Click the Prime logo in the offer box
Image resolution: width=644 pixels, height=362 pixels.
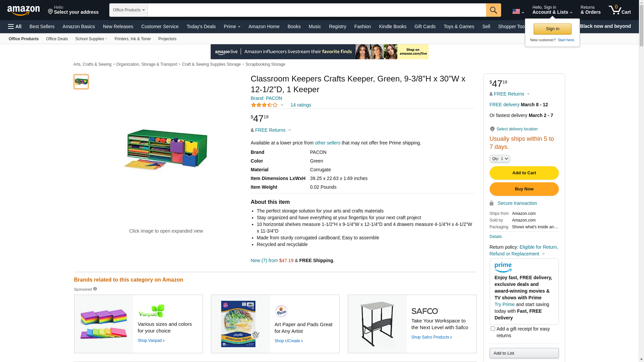[503, 267]
